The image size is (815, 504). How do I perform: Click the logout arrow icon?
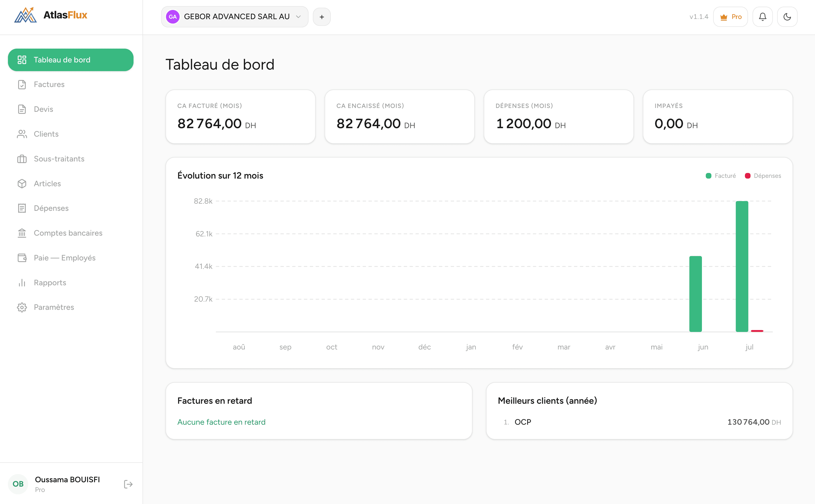[x=128, y=484]
